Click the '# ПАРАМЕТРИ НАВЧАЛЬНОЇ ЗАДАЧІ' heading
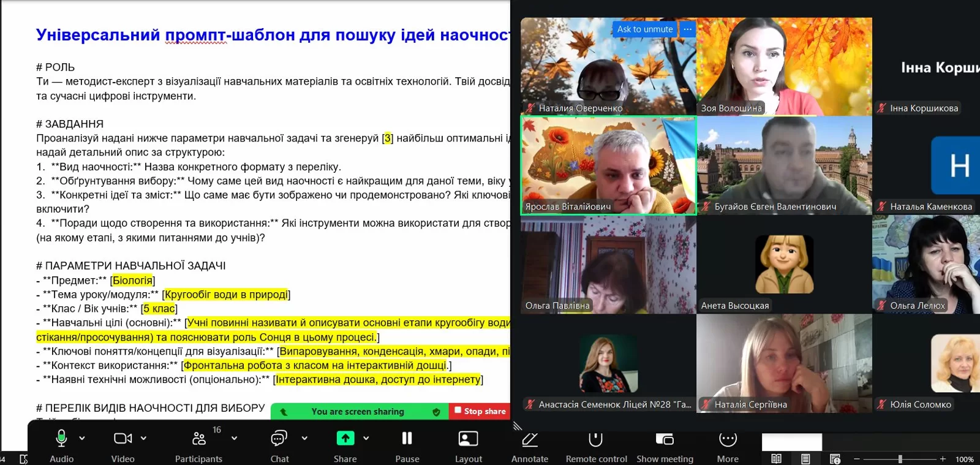This screenshot has width=980, height=465. tap(131, 266)
